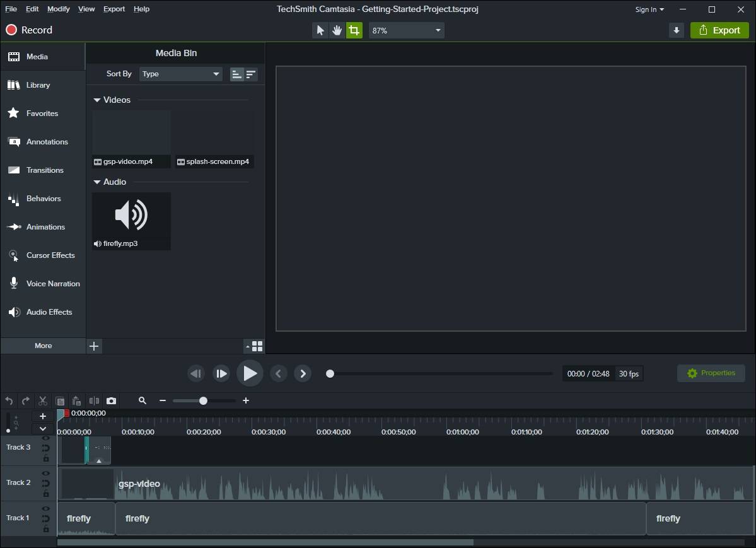Open the Voice Narration panel
This screenshot has height=548, width=756.
click(x=43, y=284)
